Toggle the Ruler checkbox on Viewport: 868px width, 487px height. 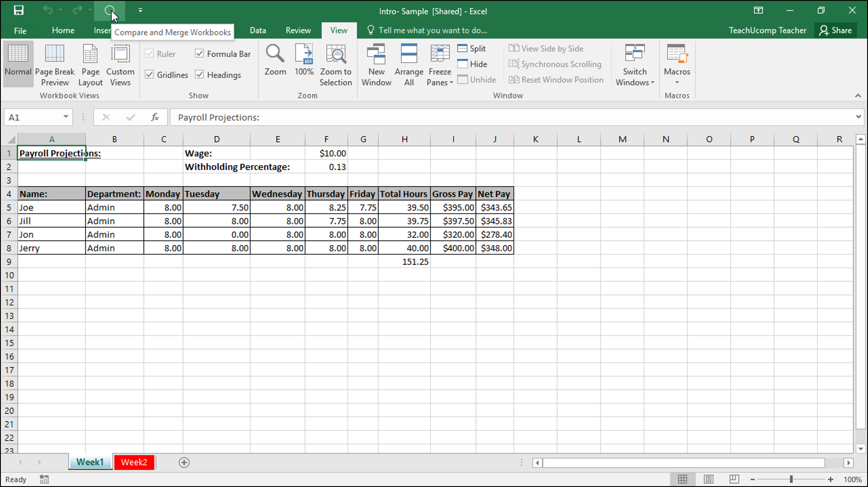(150, 54)
